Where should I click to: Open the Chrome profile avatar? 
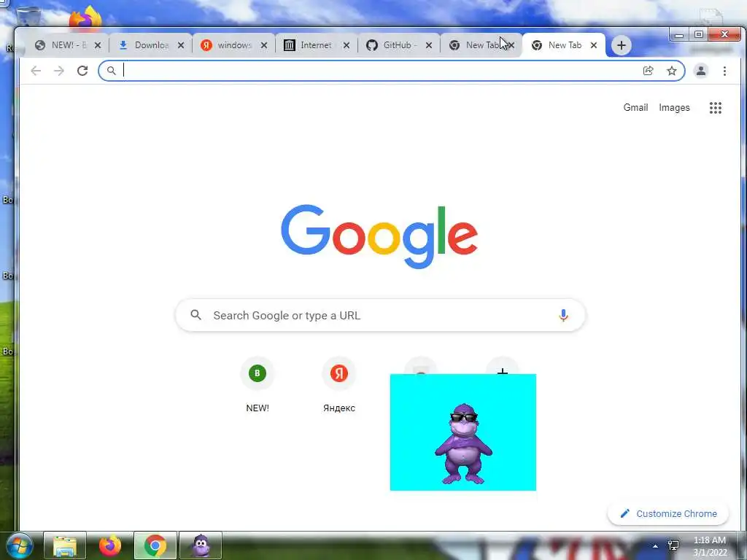[x=701, y=71]
